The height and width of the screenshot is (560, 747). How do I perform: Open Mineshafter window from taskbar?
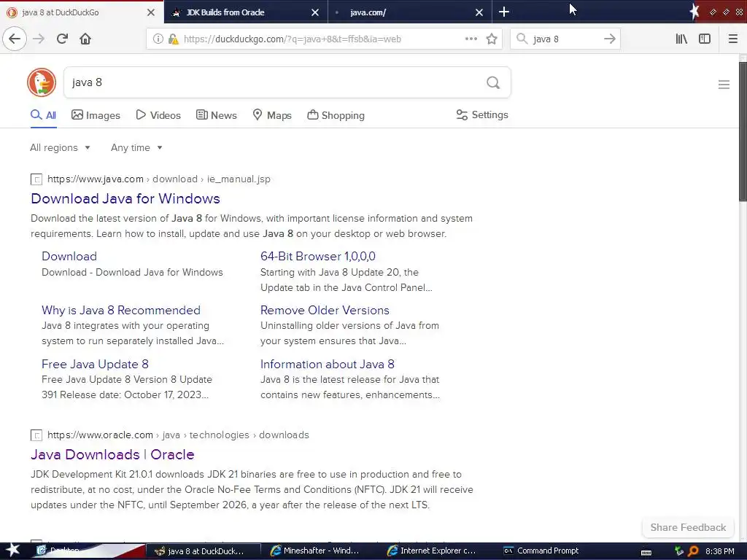315,551
